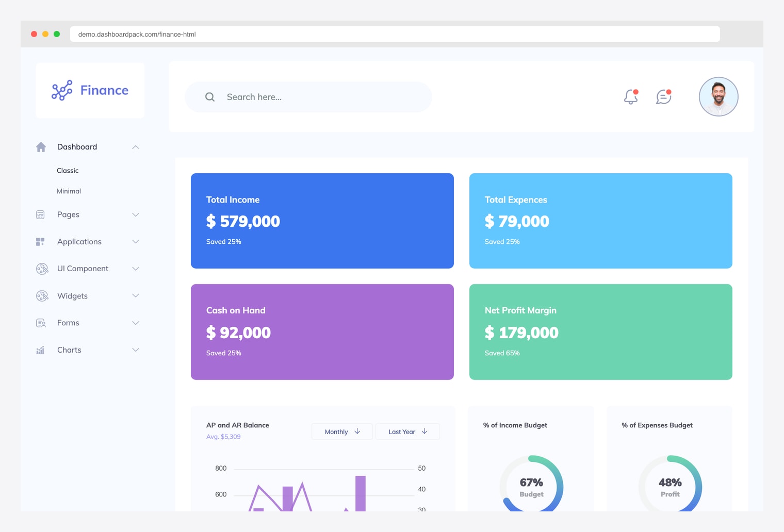Click the $ 179,000 amount
Image resolution: width=784 pixels, height=532 pixels.
tap(521, 333)
